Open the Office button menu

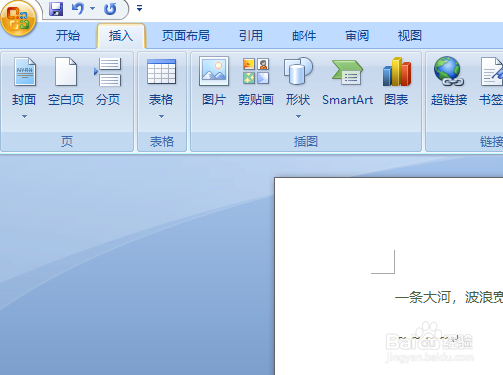[x=18, y=18]
